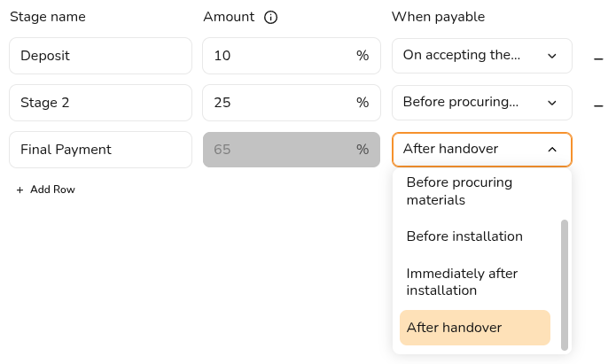
Task: Open Stage 2 'Before procuring' dropdown
Action: click(x=481, y=103)
